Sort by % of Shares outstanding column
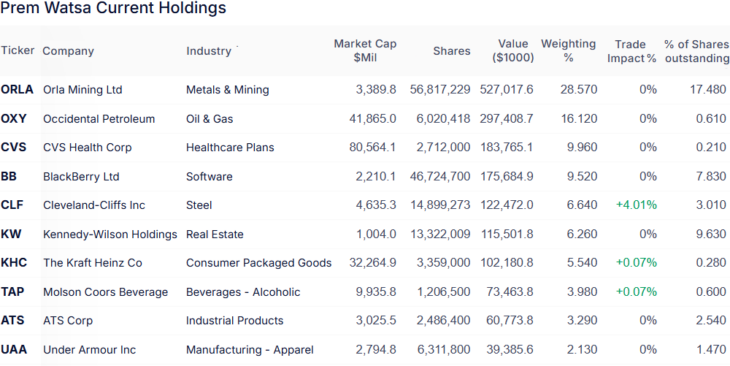Screen dimensions: 730x366 coord(696,51)
